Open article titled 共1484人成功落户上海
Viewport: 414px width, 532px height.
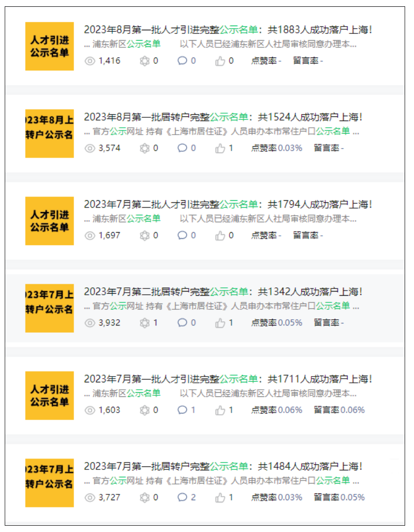click(x=223, y=466)
